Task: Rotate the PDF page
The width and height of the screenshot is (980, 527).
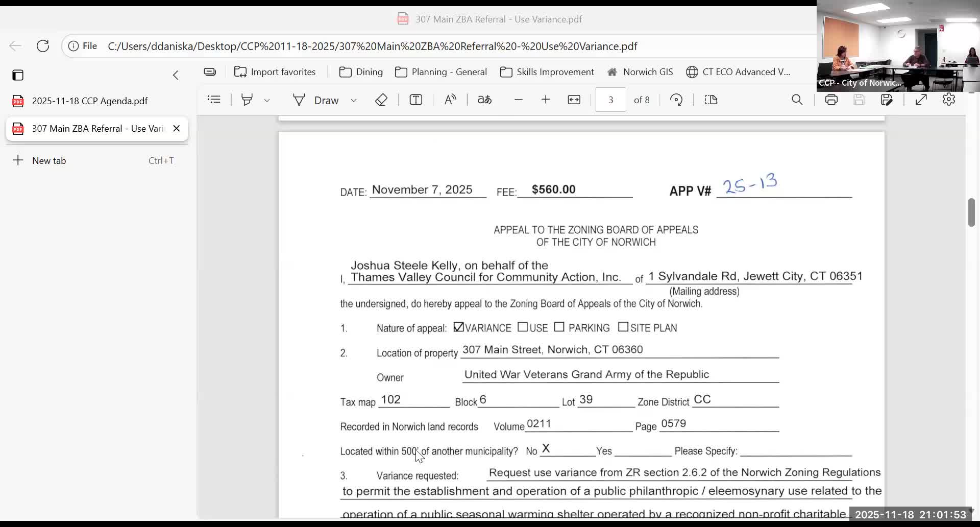Action: tap(677, 100)
